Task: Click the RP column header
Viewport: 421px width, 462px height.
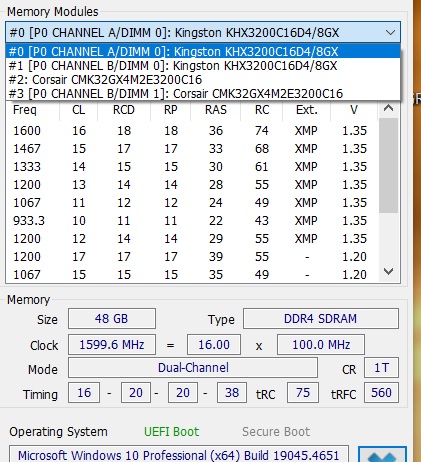Action: [x=171, y=110]
